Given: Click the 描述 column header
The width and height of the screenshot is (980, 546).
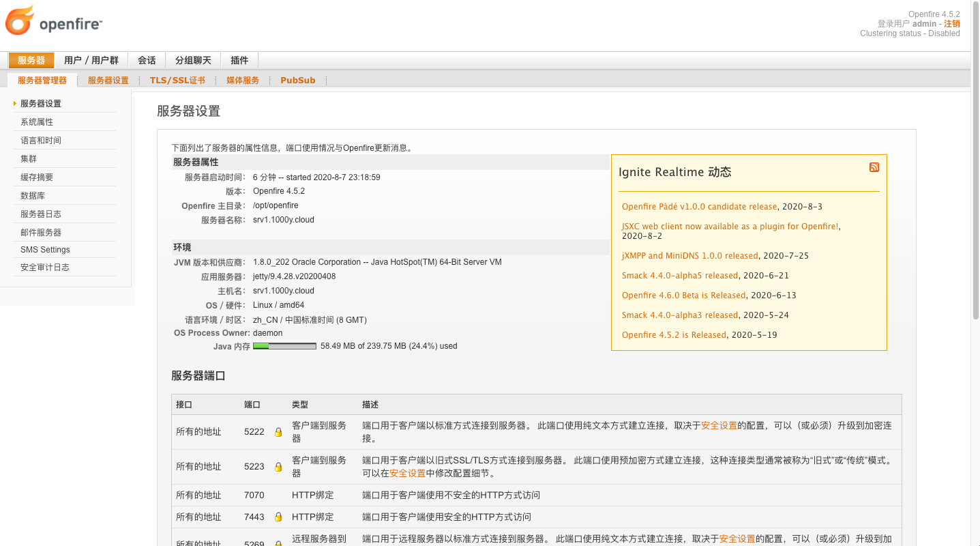Looking at the screenshot, I should pyautogui.click(x=370, y=405).
